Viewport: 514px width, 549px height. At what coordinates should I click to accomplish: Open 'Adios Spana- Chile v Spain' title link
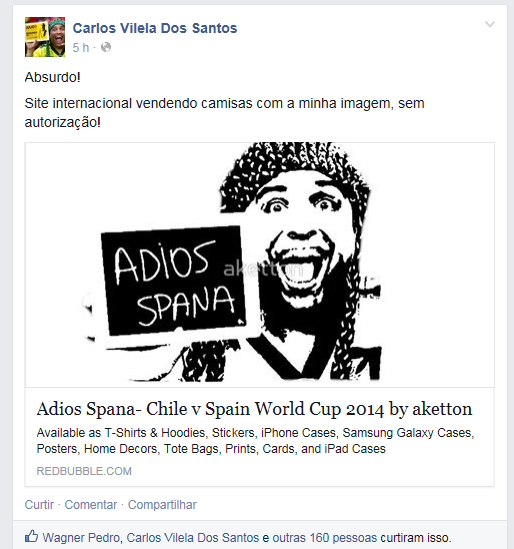(x=254, y=409)
